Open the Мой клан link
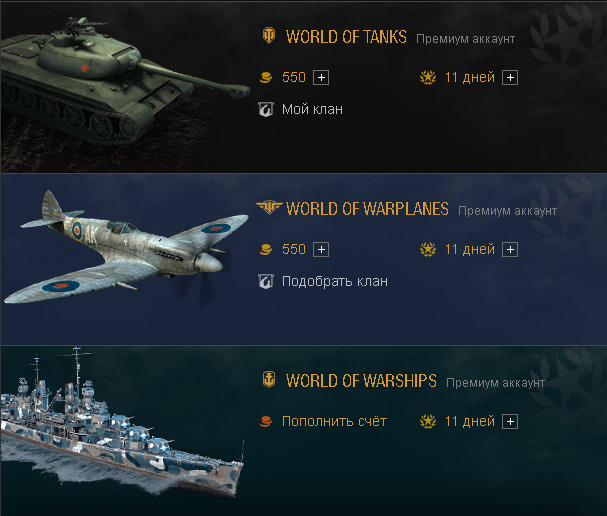Image resolution: width=607 pixels, height=516 pixels. (x=312, y=109)
